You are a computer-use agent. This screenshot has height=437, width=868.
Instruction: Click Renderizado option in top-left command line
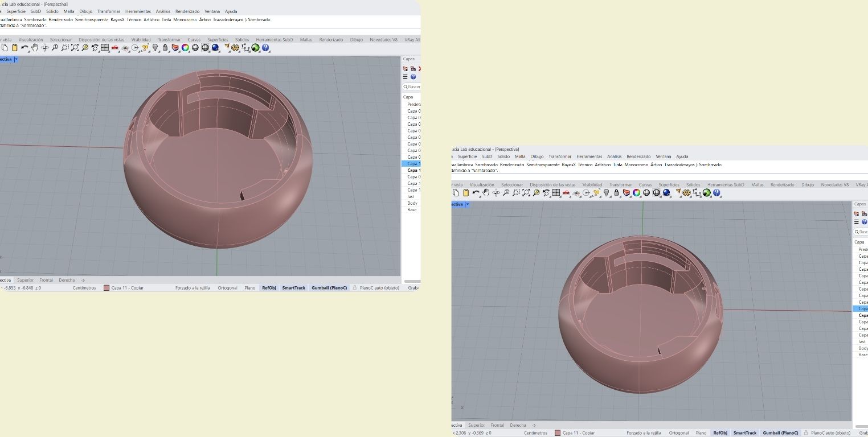[60, 19]
